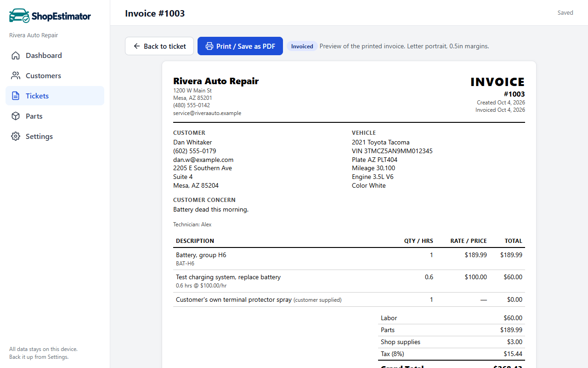Click customer phone (602) 555-0179
This screenshot has height=368, width=588.
(195, 151)
